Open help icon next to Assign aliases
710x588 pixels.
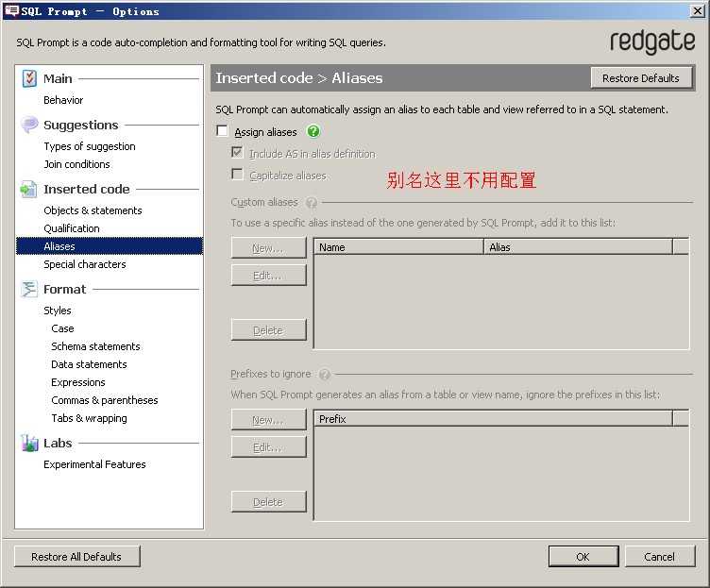(313, 132)
